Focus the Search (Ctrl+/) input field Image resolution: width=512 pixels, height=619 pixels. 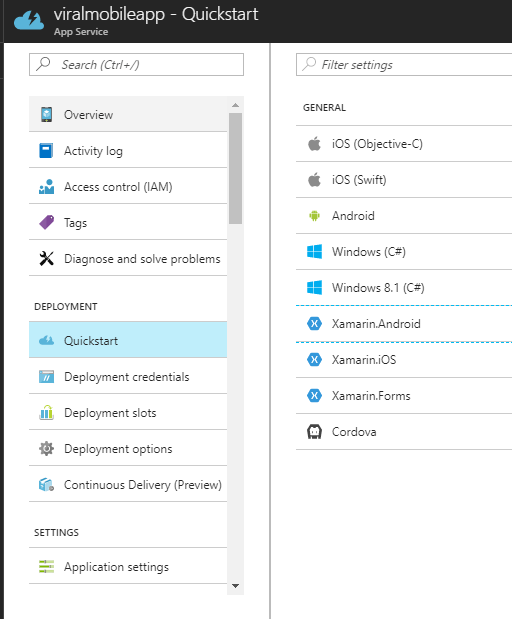point(136,64)
